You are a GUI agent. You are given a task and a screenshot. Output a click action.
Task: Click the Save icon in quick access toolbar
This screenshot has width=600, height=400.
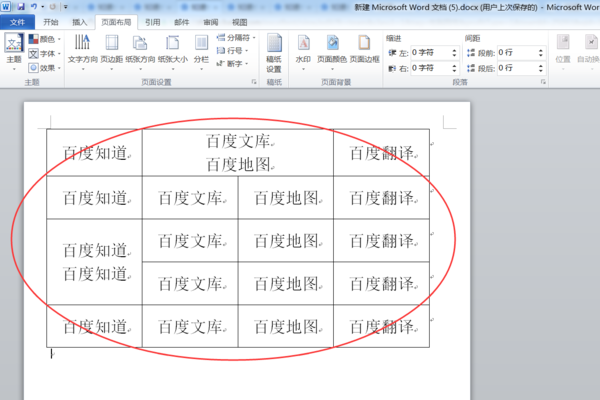pyautogui.click(x=21, y=7)
